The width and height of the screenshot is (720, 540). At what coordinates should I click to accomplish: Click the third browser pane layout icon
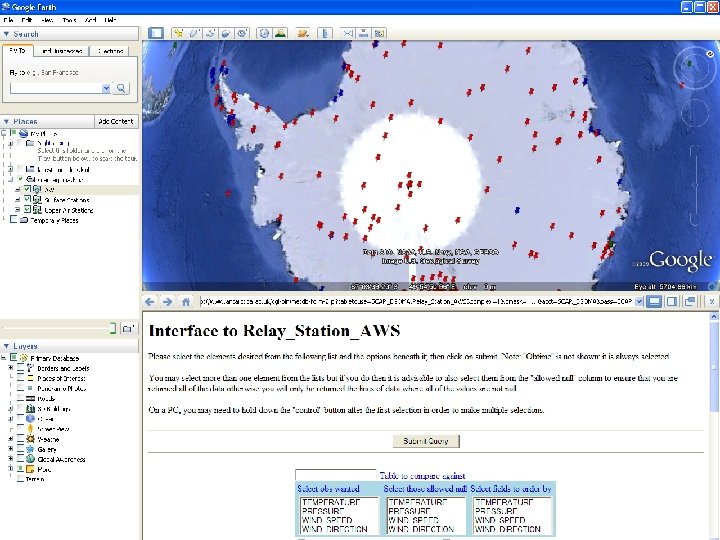[689, 302]
